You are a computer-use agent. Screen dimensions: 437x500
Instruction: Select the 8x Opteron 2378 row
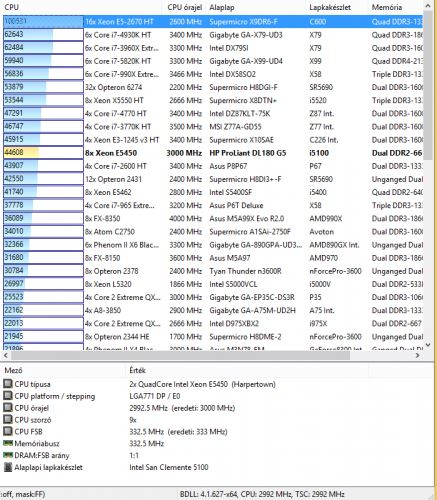213,271
